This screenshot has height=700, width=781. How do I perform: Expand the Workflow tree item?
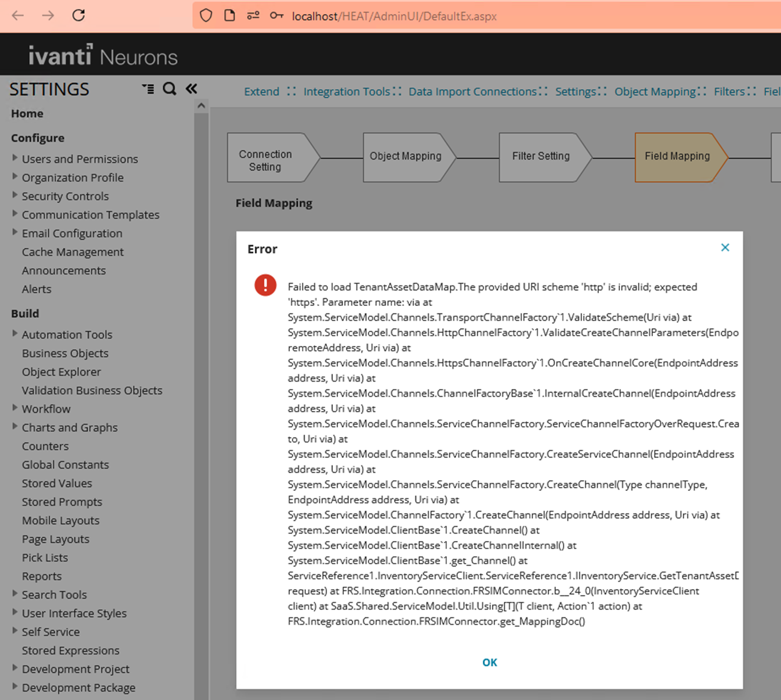point(15,408)
